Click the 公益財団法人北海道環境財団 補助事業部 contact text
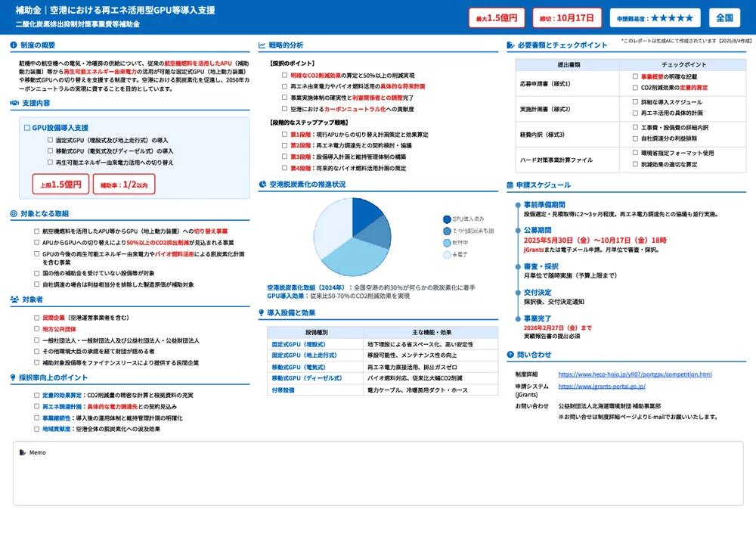The image size is (756, 534). click(609, 406)
